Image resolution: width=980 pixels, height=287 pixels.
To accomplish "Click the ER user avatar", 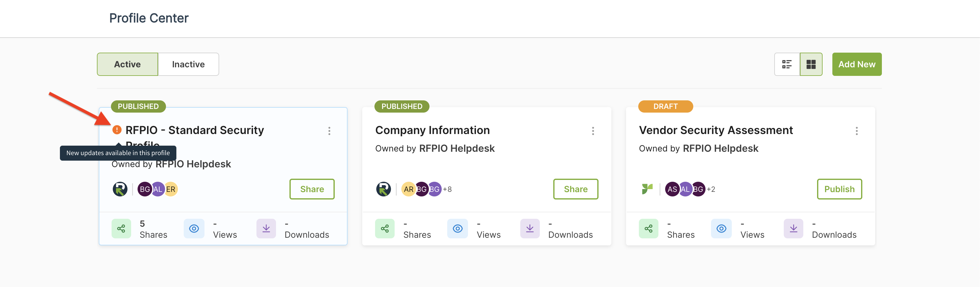I will coord(171,189).
